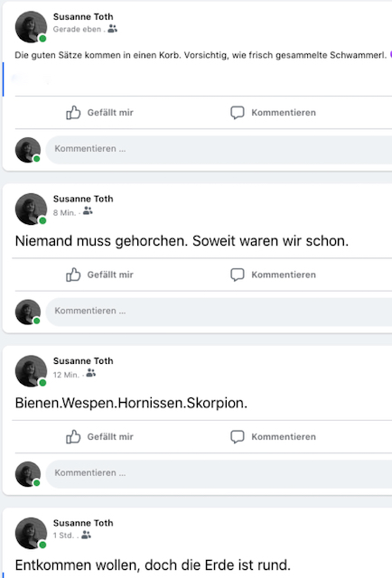This screenshot has height=578, width=392.
Task: Click the friends audience icon beside '12 Min.'
Action: 90,373
